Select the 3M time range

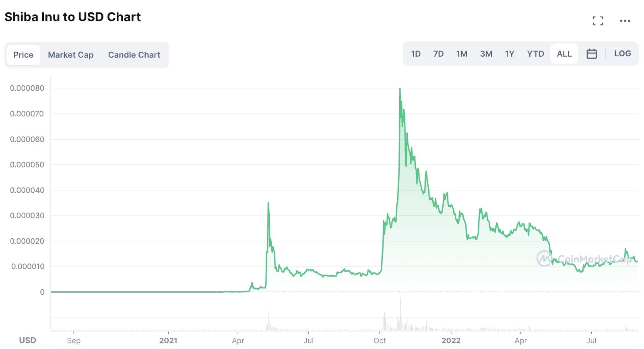[x=486, y=54]
